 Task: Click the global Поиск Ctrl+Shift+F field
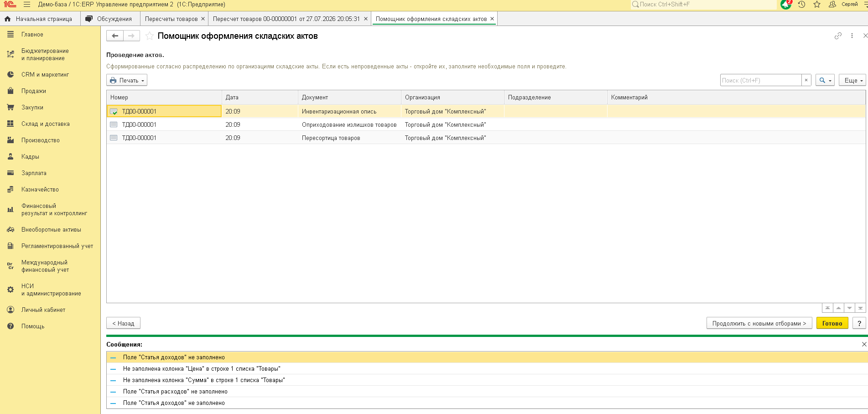point(703,5)
